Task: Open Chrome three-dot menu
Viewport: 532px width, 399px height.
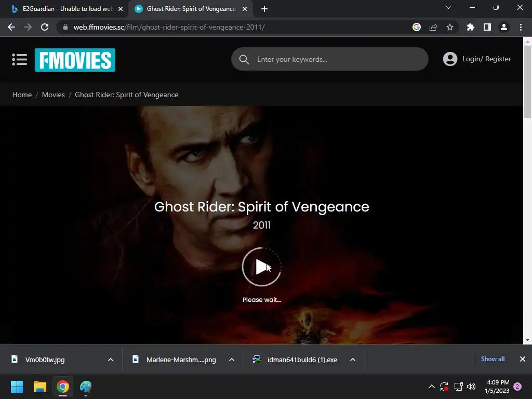Action: click(521, 27)
